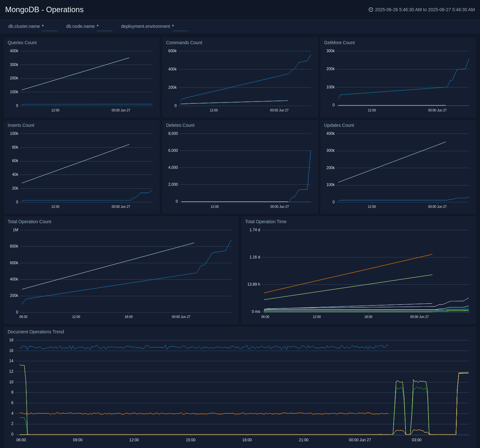The height and width of the screenshot is (448, 480).
Task: Click the db.node.name filter value field
Action: (105, 27)
